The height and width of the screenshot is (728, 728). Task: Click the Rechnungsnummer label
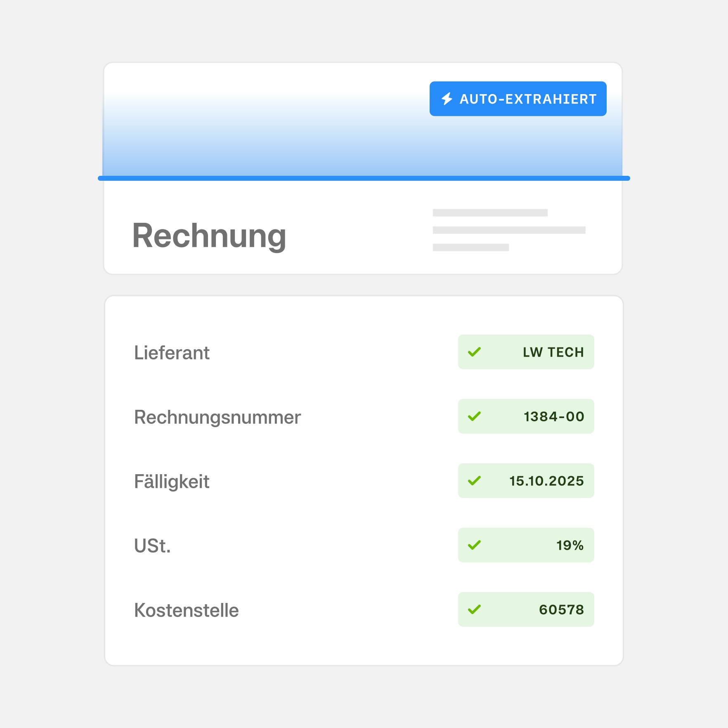[x=217, y=417]
